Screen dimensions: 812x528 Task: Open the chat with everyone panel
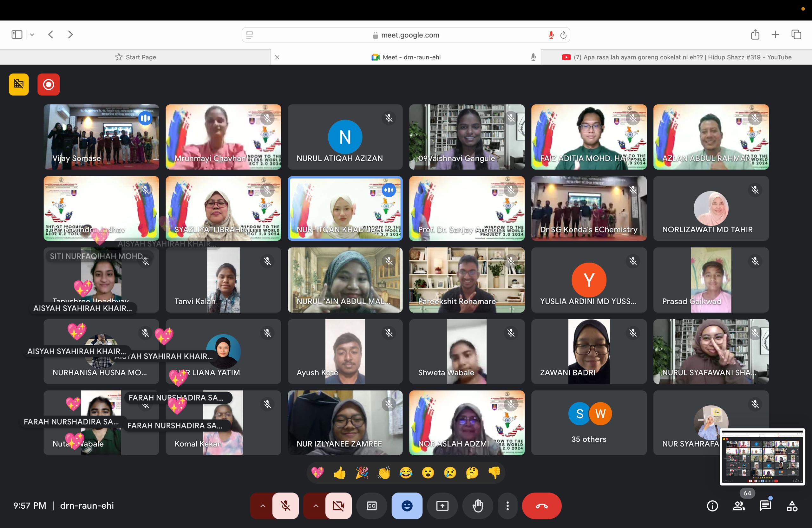pyautogui.click(x=765, y=506)
